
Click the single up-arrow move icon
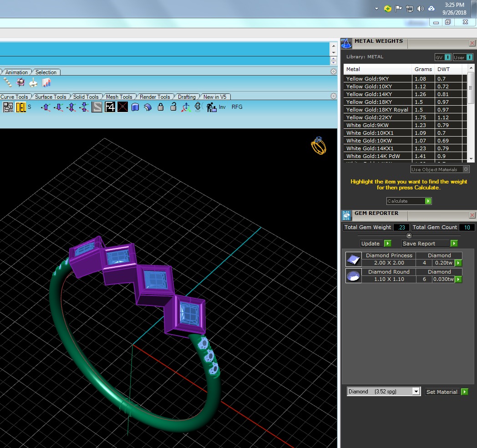[46, 107]
